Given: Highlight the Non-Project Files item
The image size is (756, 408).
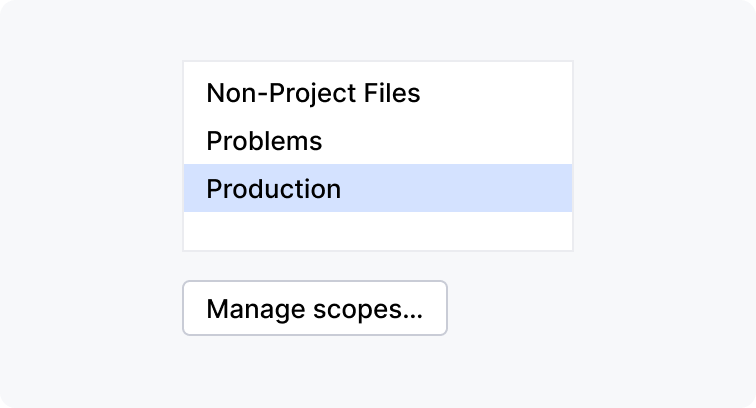Looking at the screenshot, I should tap(313, 93).
